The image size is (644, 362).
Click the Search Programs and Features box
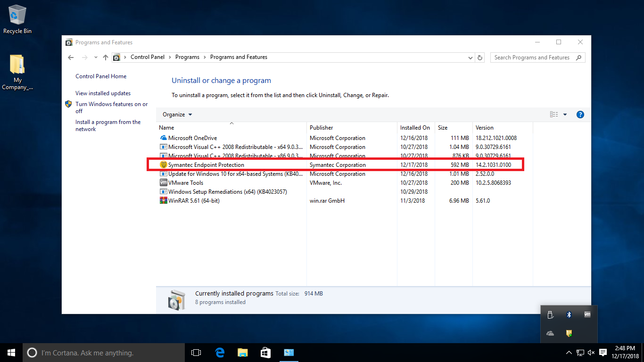click(x=532, y=58)
